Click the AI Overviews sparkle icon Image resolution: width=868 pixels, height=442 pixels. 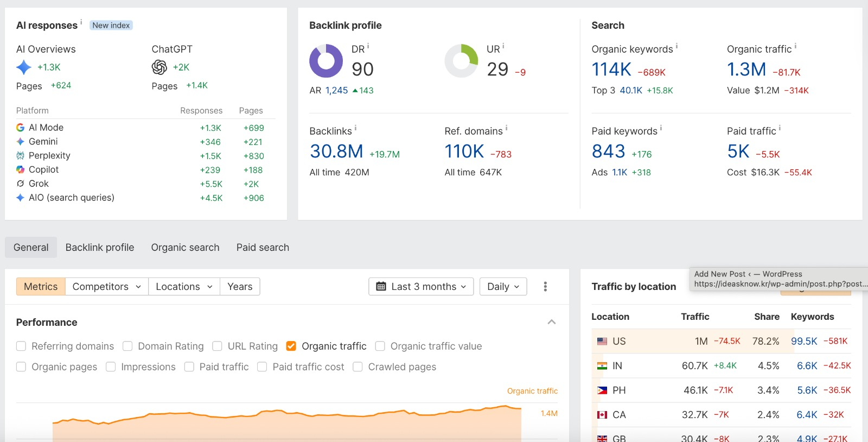coord(24,67)
